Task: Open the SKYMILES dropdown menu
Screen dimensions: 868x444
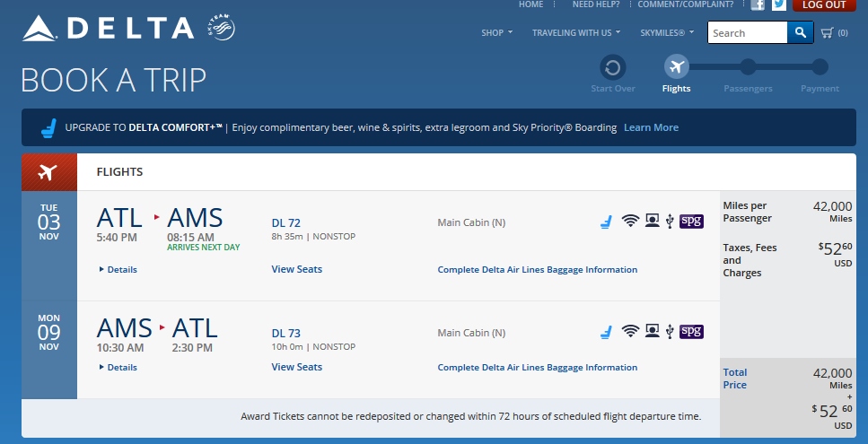Action: pyautogui.click(x=667, y=32)
